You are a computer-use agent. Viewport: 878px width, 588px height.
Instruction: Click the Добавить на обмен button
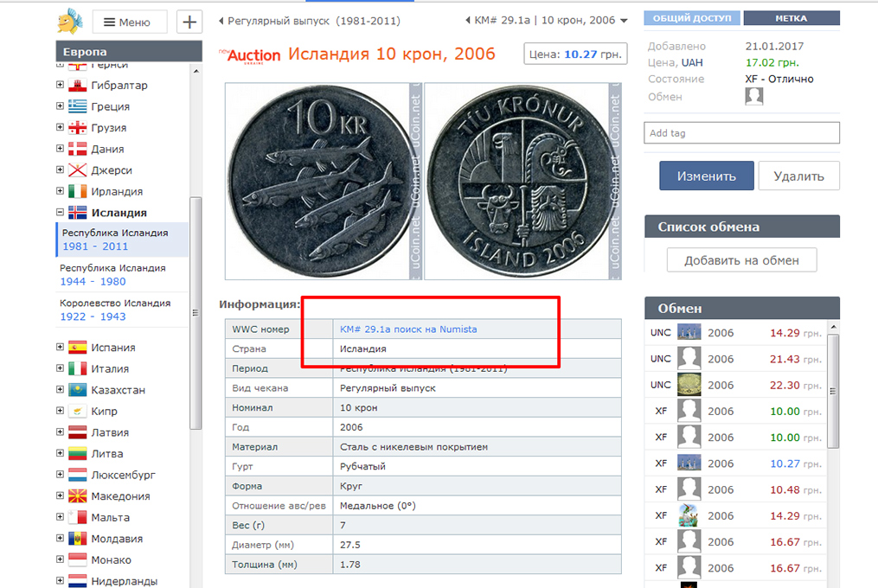(741, 260)
